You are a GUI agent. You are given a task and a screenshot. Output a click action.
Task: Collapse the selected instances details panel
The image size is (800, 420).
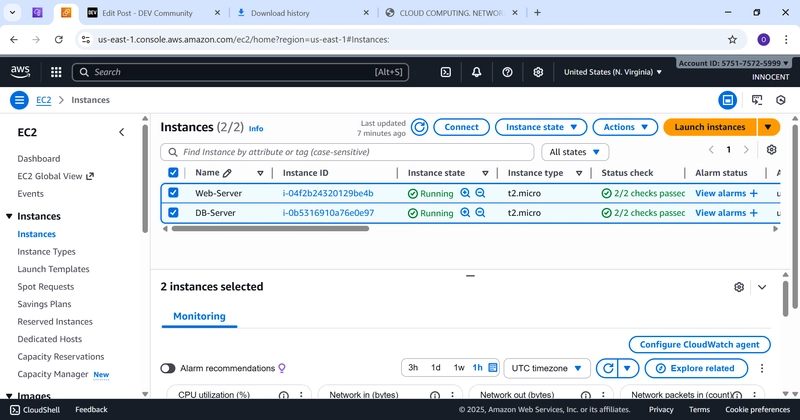(x=762, y=287)
